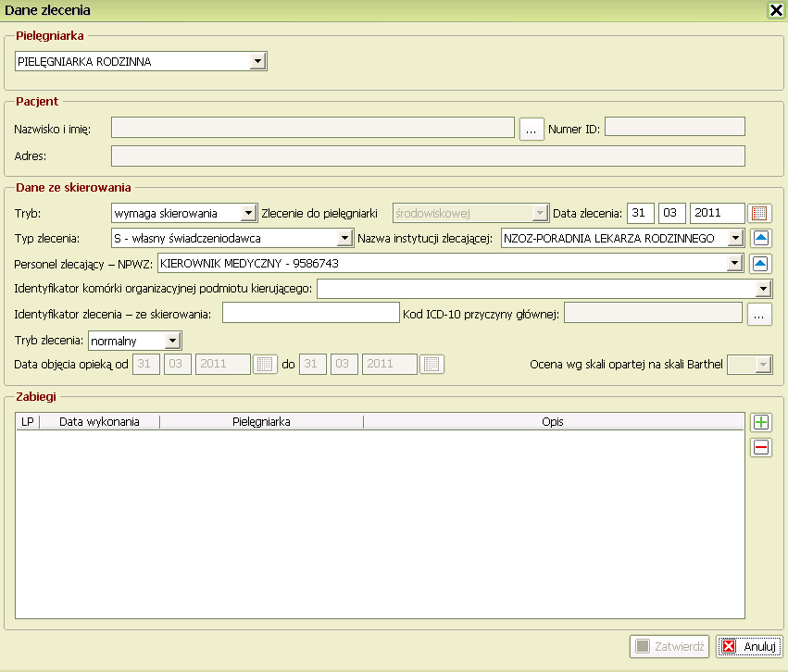Expand the Pielęgniarka Rodzinna dropdown
Screen dimensions: 788x672
point(257,61)
